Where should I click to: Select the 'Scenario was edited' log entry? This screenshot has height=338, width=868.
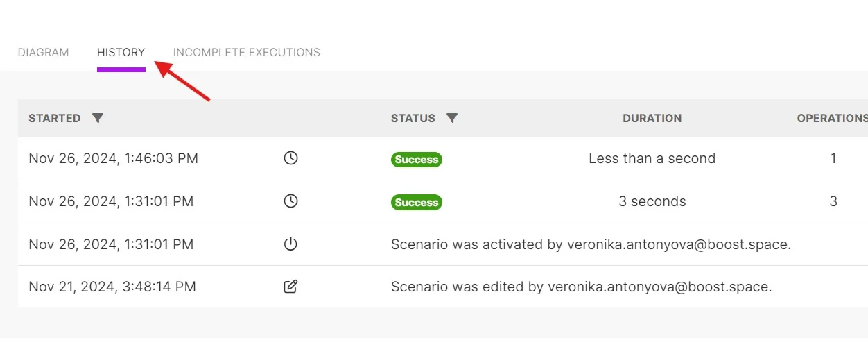443,287
